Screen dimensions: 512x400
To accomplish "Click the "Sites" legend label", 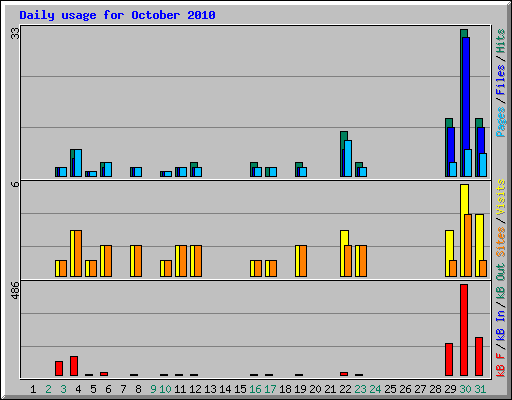I will coord(501,242).
